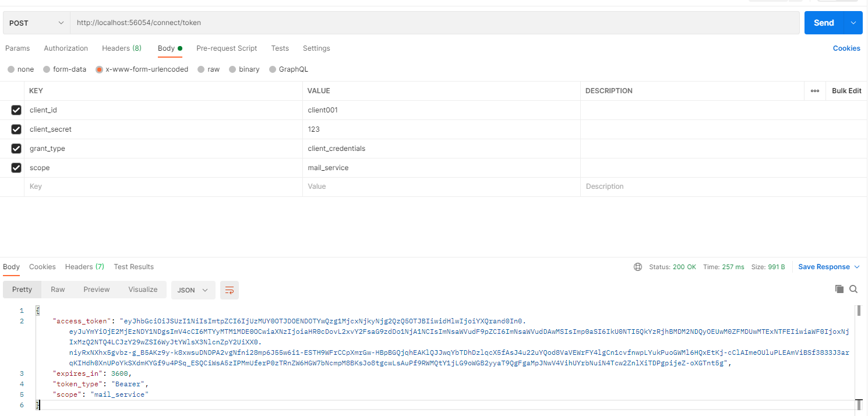The height and width of the screenshot is (416, 868).
Task: Click the empty Value input cell
Action: coord(441,186)
